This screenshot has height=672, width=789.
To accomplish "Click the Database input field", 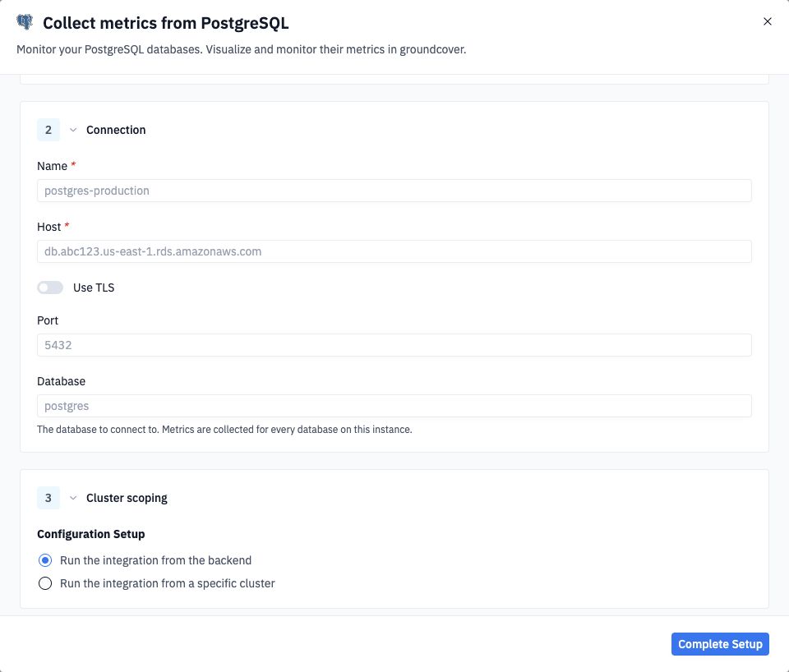I will coord(394,406).
